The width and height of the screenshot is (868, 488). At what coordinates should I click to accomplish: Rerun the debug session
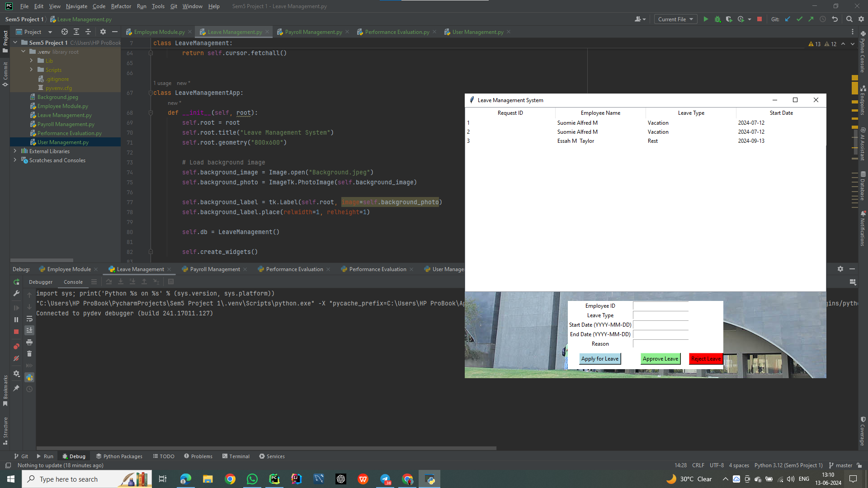[16, 282]
